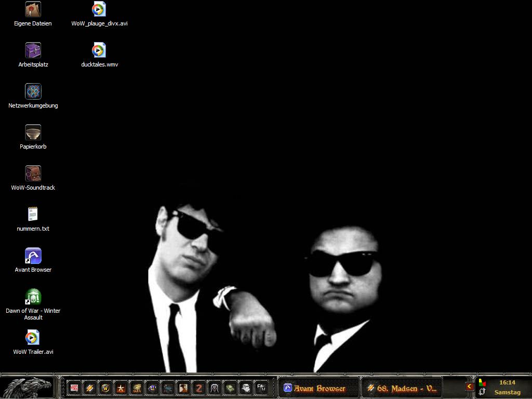Select the 'ducktales.wmv' file name label
The width and height of the screenshot is (532, 399).
99,64
